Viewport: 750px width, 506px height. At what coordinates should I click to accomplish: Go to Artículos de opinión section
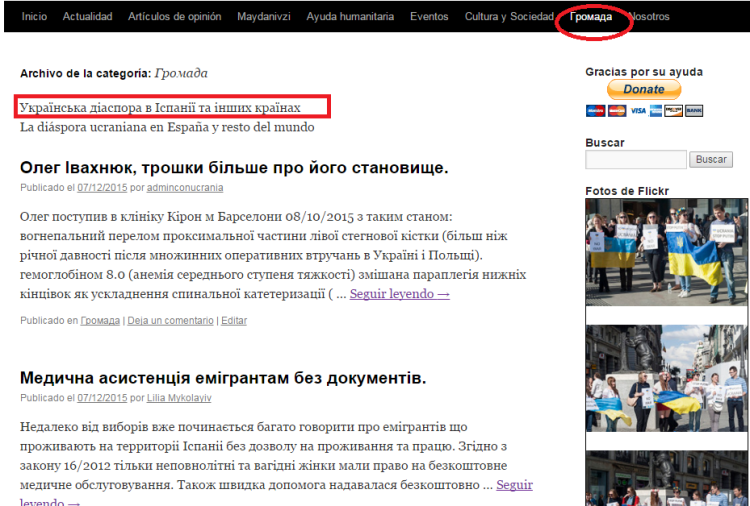point(177,17)
